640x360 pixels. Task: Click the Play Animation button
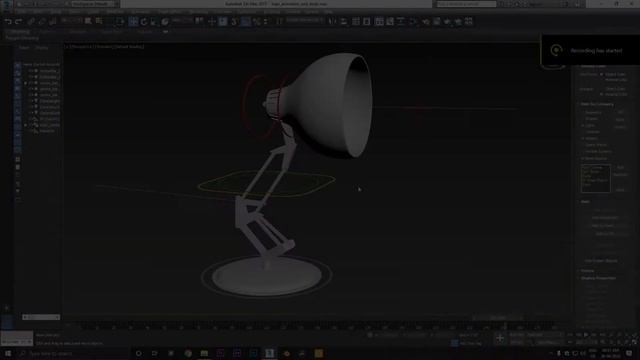(586, 335)
